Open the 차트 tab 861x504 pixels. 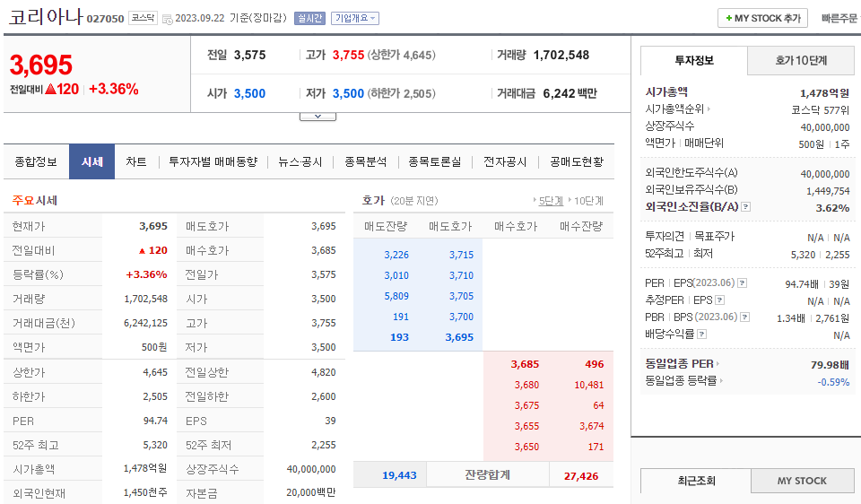coord(136,162)
